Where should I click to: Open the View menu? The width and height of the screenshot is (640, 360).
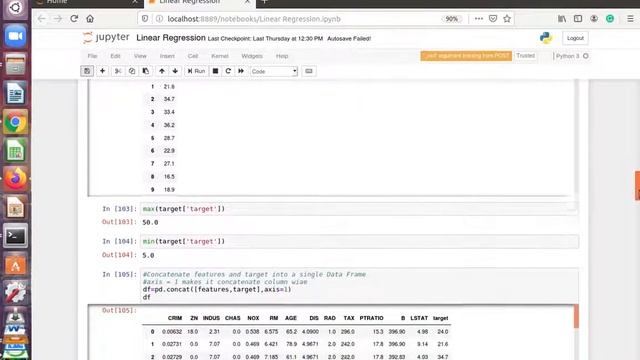140,56
